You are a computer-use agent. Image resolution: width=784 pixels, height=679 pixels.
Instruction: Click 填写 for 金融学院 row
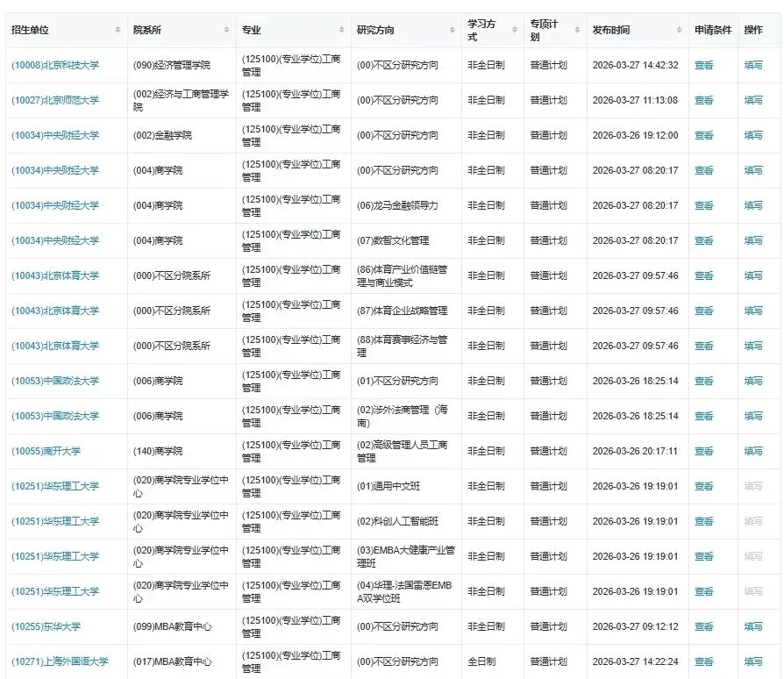[x=753, y=135]
